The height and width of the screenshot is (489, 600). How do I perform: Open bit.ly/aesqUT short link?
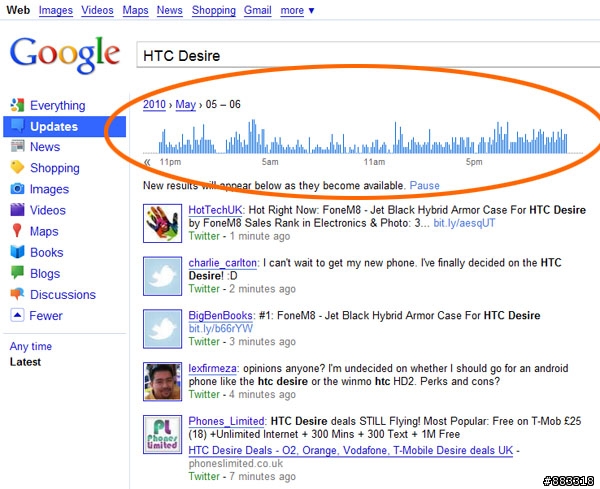(464, 223)
